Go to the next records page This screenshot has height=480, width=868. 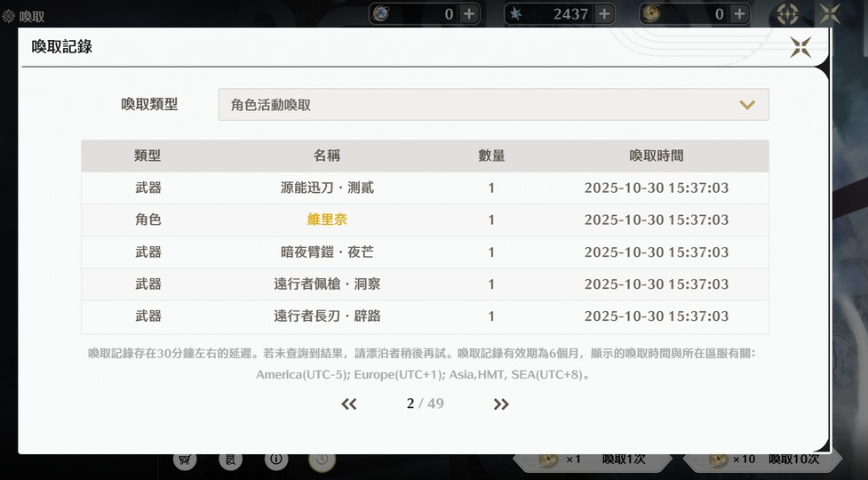pyautogui.click(x=501, y=404)
